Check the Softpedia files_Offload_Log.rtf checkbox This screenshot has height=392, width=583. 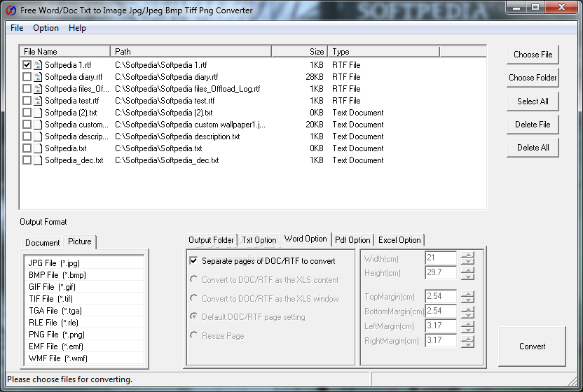point(27,89)
